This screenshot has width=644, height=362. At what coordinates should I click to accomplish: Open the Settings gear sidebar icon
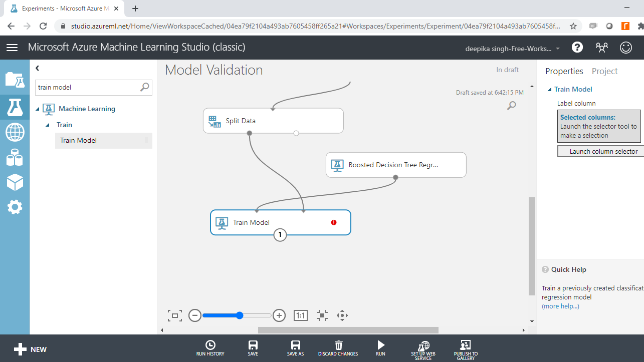click(15, 207)
